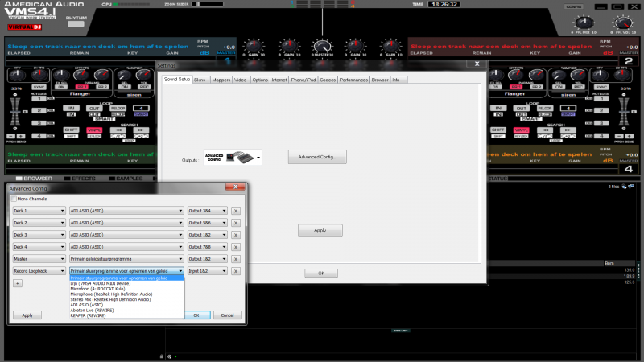Open the Input 1&2 dropdown
Screen dimensions: 644x362
pyautogui.click(x=208, y=271)
